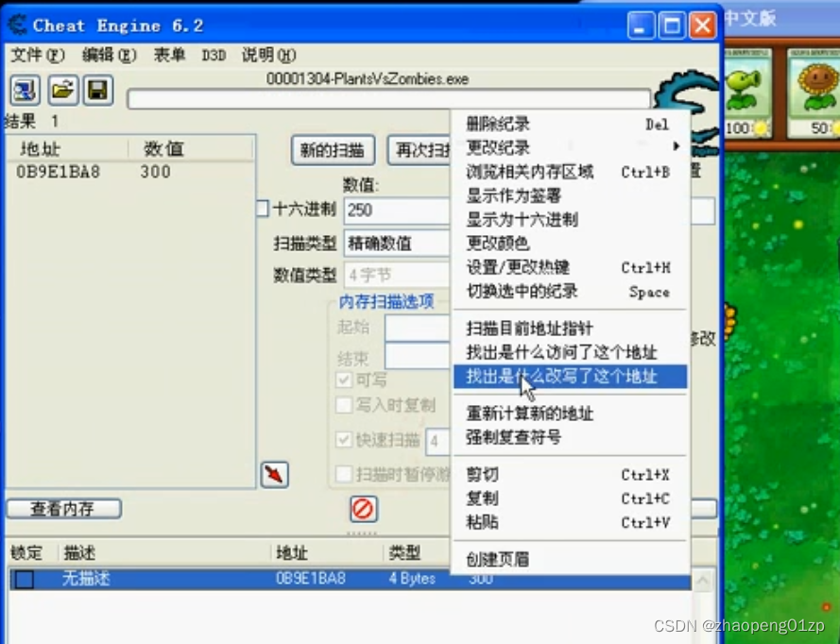840x644 pixels.
Task: Choose 更改颜色 menu item
Action: (570, 243)
